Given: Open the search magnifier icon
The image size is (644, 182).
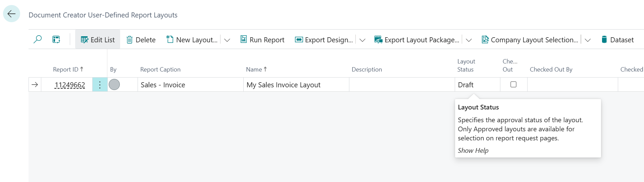Looking at the screenshot, I should pos(38,40).
